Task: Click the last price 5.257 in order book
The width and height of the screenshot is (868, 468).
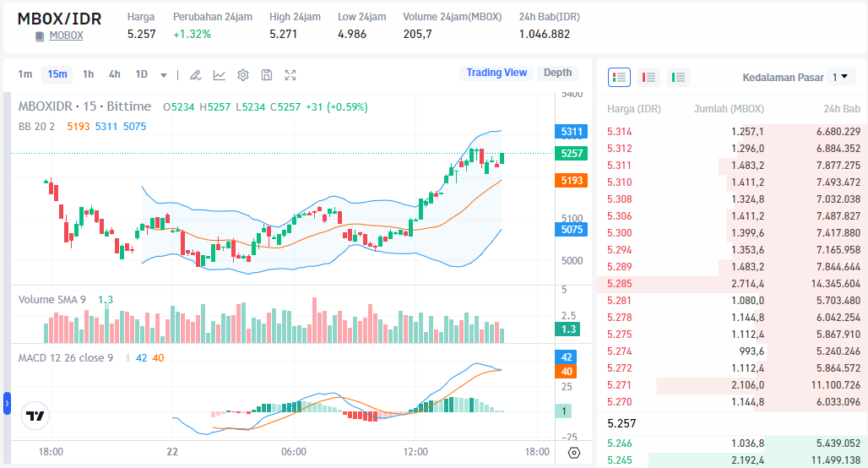Action: 621,424
